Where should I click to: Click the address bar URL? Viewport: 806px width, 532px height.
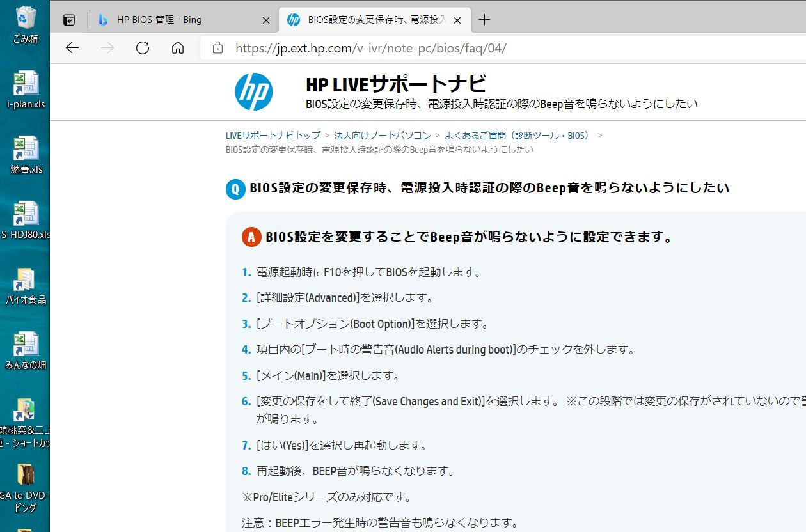point(371,48)
